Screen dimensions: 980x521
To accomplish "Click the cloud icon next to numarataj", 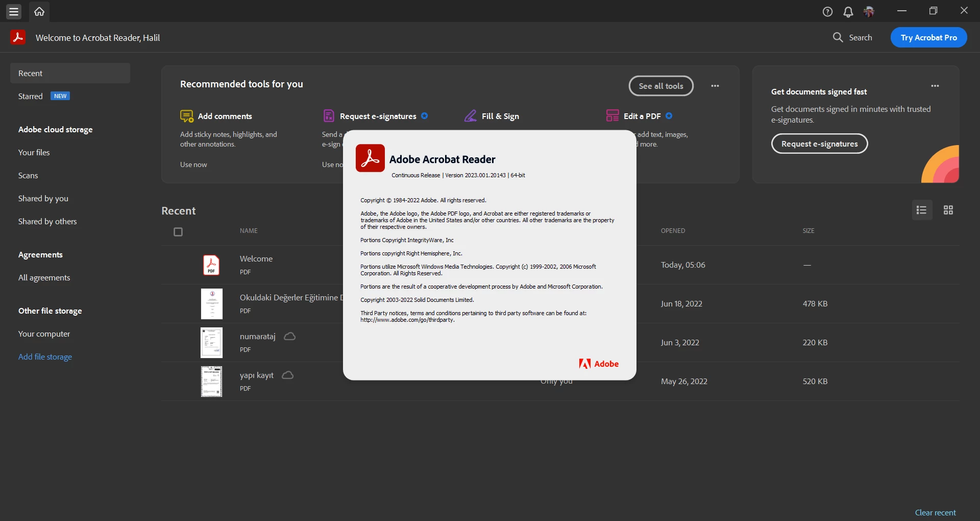I will (289, 336).
